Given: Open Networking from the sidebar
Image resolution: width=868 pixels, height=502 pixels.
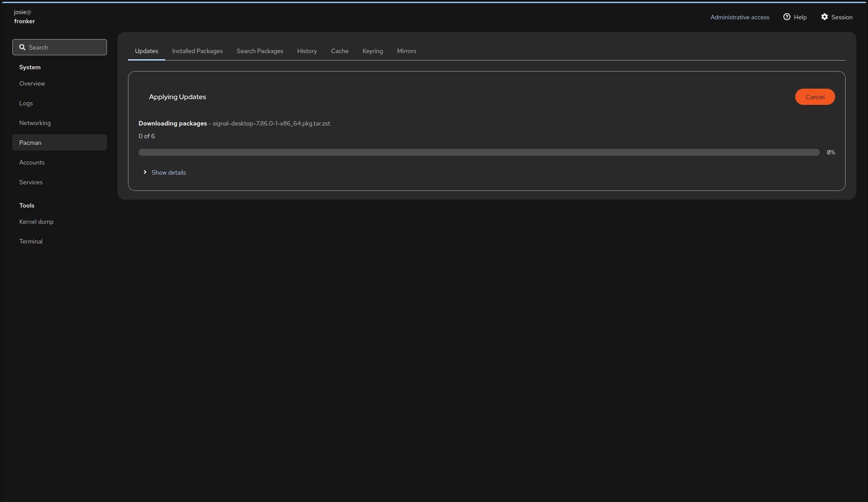Looking at the screenshot, I should (35, 123).
